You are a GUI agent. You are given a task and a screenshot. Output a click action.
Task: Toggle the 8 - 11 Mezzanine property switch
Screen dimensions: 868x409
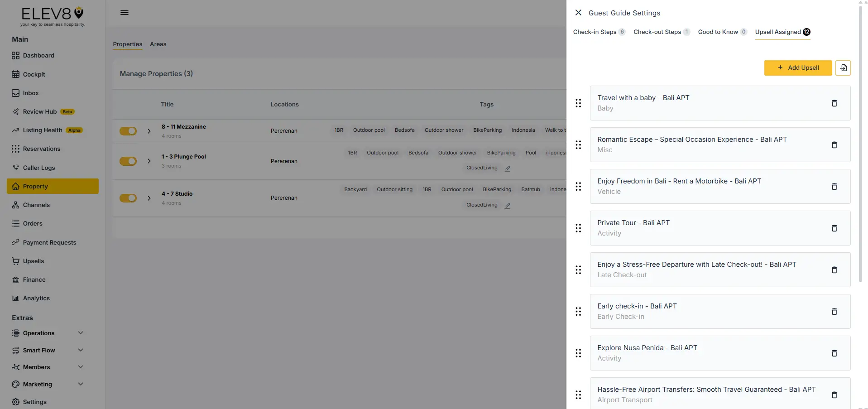(128, 131)
